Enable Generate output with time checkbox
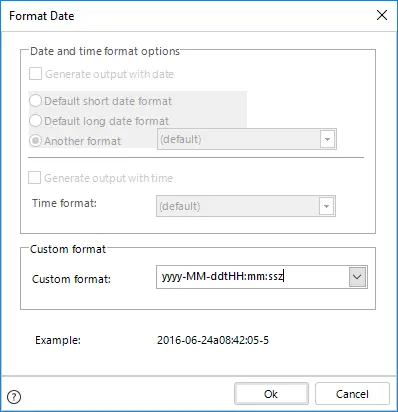The width and height of the screenshot is (398, 412). coord(35,178)
